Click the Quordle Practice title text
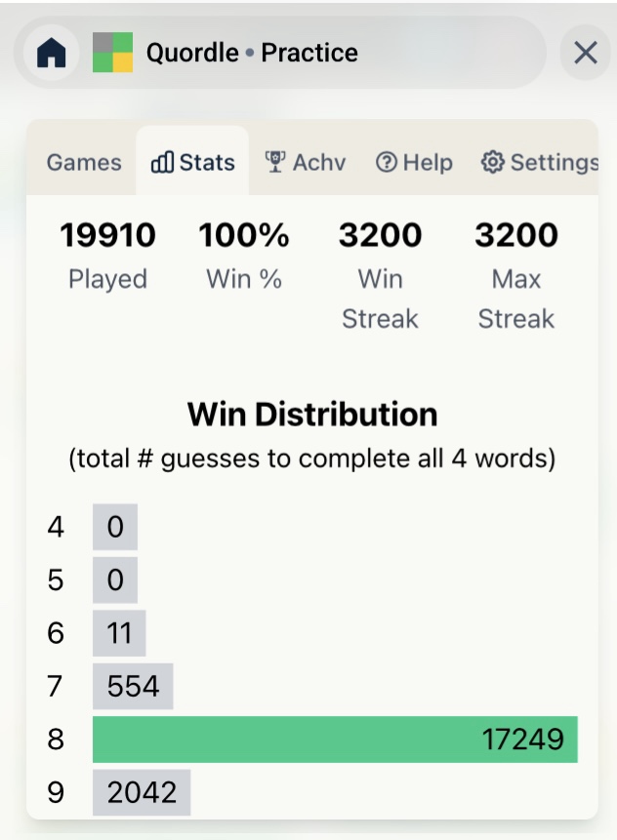Image resolution: width=617 pixels, height=840 pixels. point(252,53)
